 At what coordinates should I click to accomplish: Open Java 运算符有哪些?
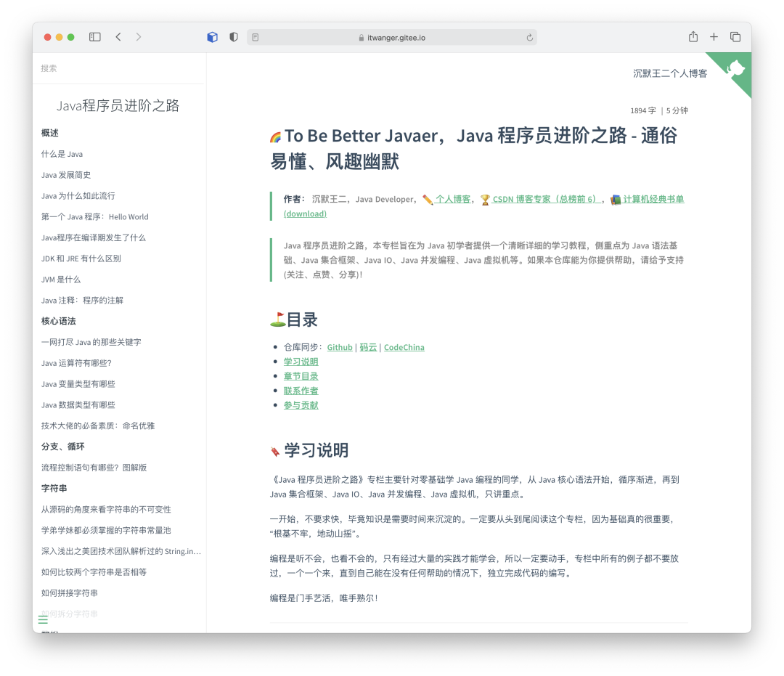pos(76,363)
